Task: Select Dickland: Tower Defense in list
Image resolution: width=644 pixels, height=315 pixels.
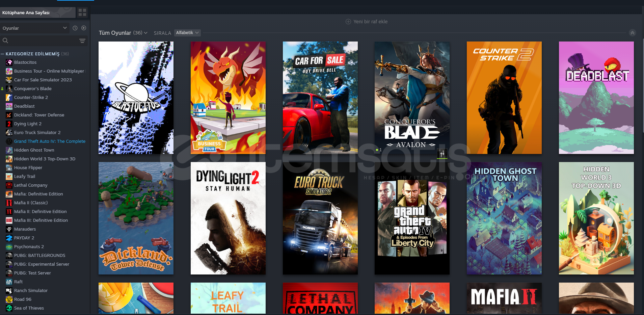Action: click(39, 115)
